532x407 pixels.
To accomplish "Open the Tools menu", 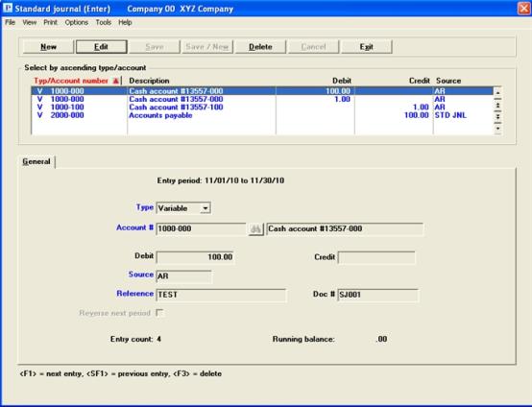I will (x=103, y=22).
